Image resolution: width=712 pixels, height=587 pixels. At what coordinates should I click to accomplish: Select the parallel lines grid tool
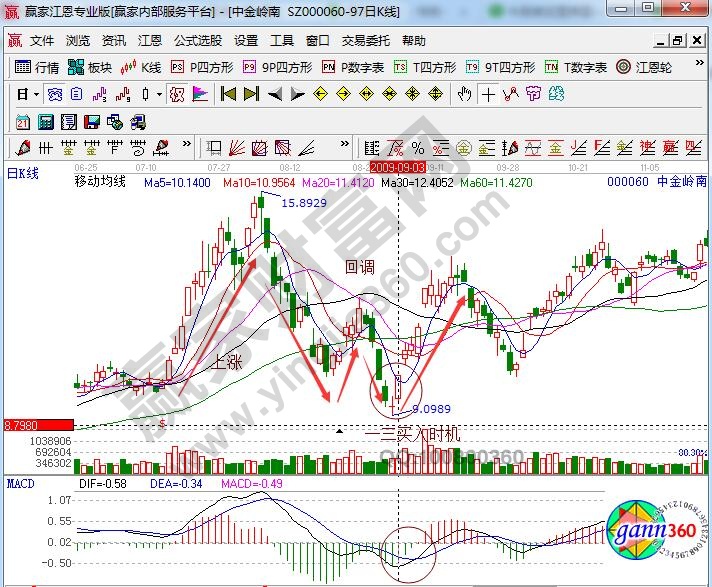click(x=46, y=148)
